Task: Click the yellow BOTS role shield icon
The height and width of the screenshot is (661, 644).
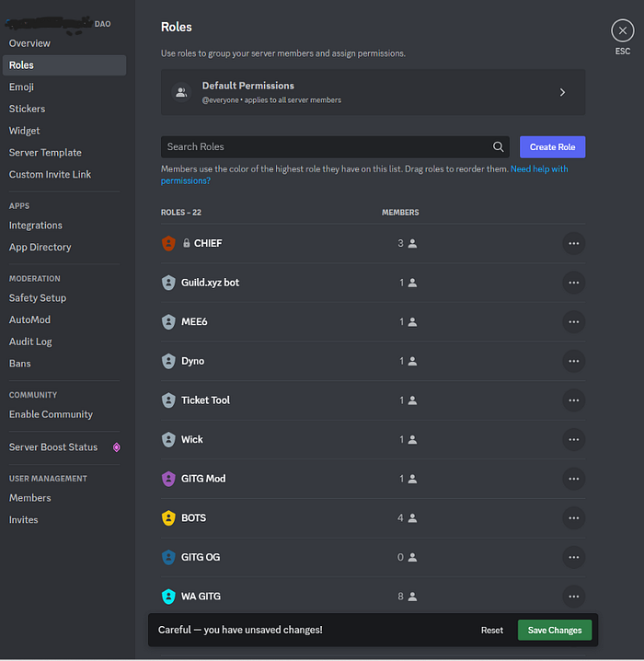Action: pyautogui.click(x=168, y=517)
